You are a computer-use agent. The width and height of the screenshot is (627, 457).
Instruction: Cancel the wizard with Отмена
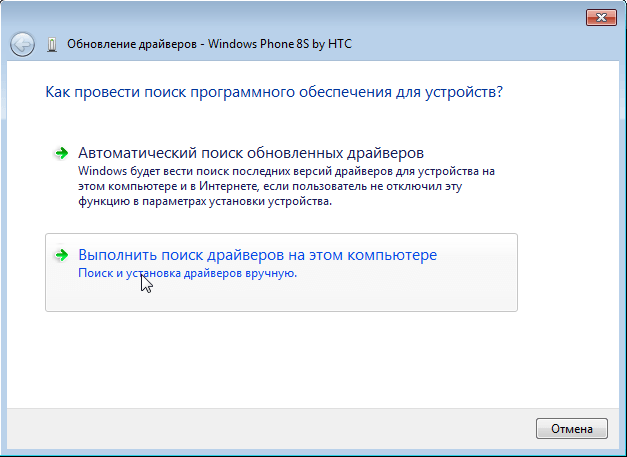coord(572,429)
